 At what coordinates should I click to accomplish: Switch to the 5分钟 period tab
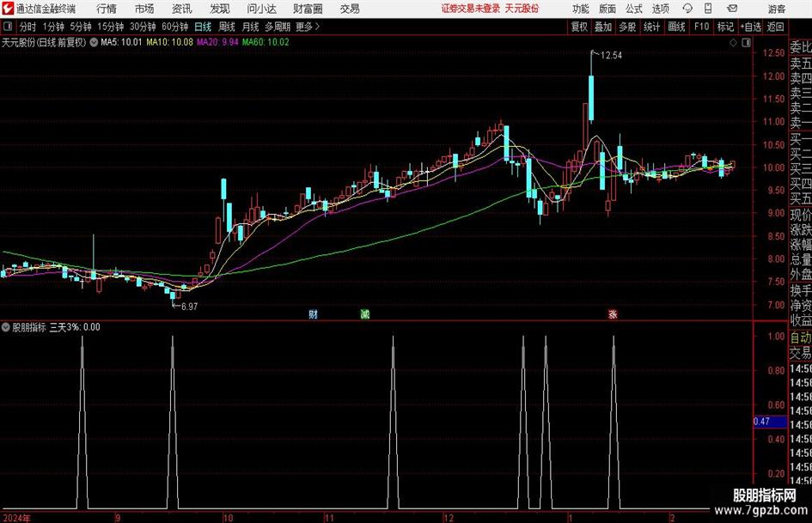click(x=80, y=27)
